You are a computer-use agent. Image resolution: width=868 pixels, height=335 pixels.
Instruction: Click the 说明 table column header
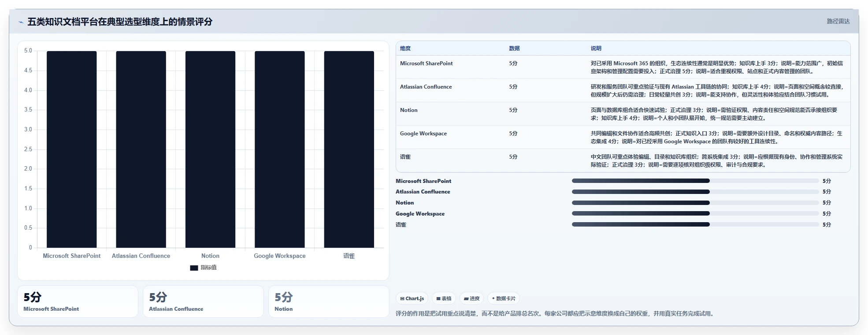[596, 48]
